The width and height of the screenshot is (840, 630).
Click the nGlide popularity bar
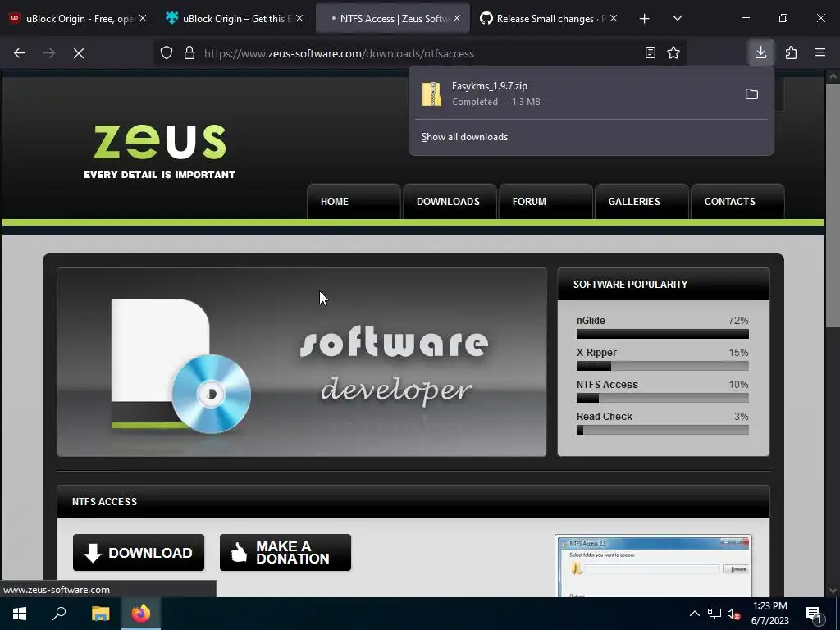click(x=663, y=335)
